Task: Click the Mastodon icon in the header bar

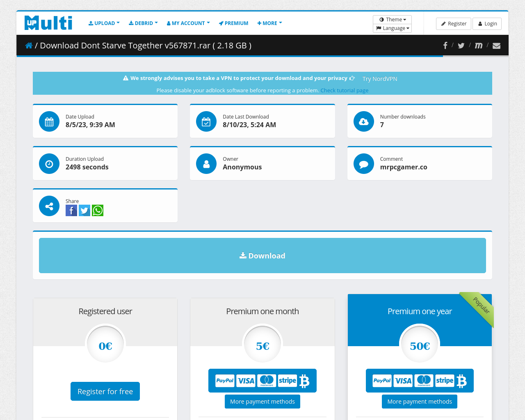Action: tap(478, 46)
